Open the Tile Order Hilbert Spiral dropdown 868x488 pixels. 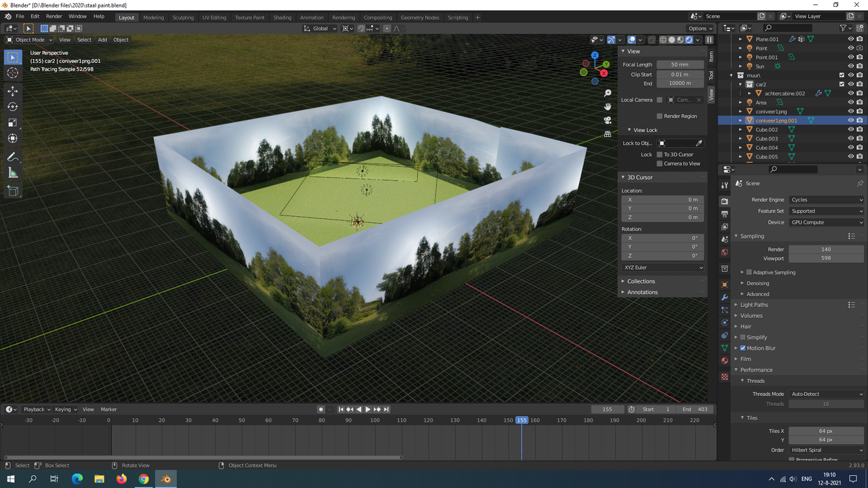point(827,450)
